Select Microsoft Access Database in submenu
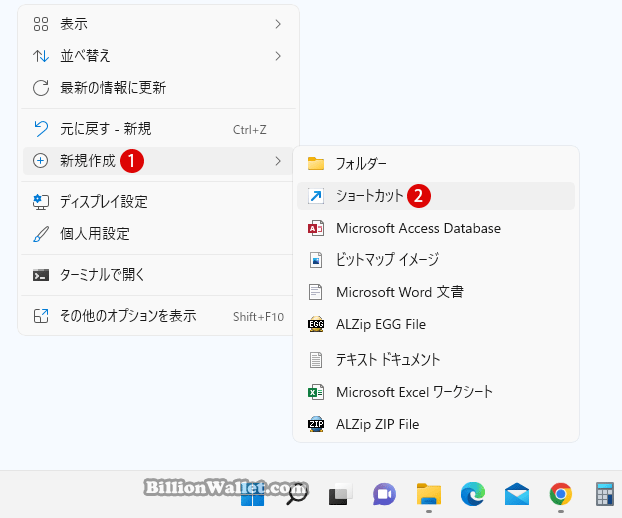Viewport: 622px width, 518px height. point(436,228)
